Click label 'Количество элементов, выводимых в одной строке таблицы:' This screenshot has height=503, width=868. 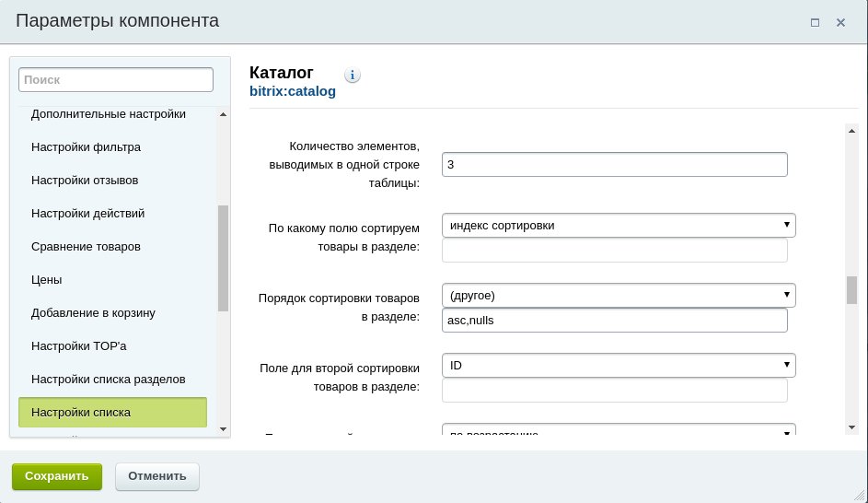coord(344,165)
